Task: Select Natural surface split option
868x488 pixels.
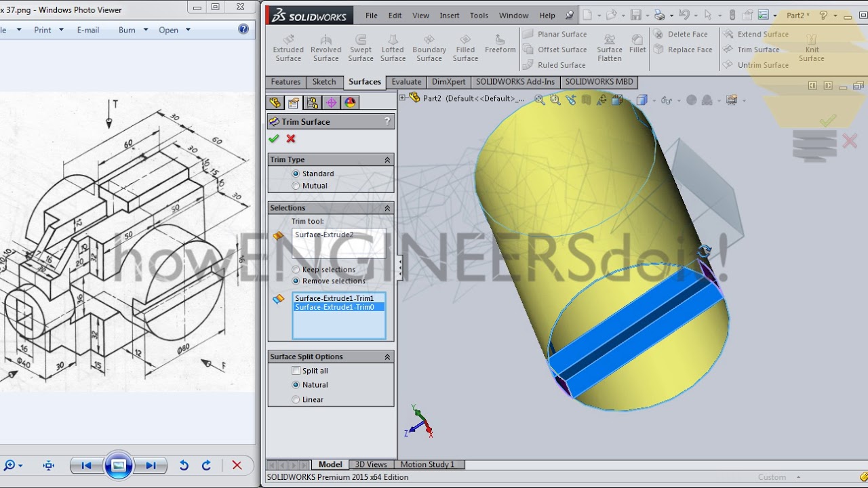Action: (x=296, y=385)
